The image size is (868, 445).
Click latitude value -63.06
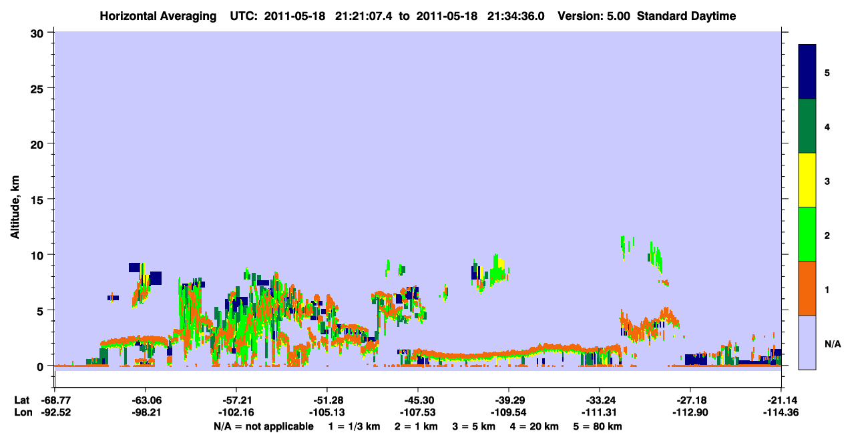[x=146, y=400]
